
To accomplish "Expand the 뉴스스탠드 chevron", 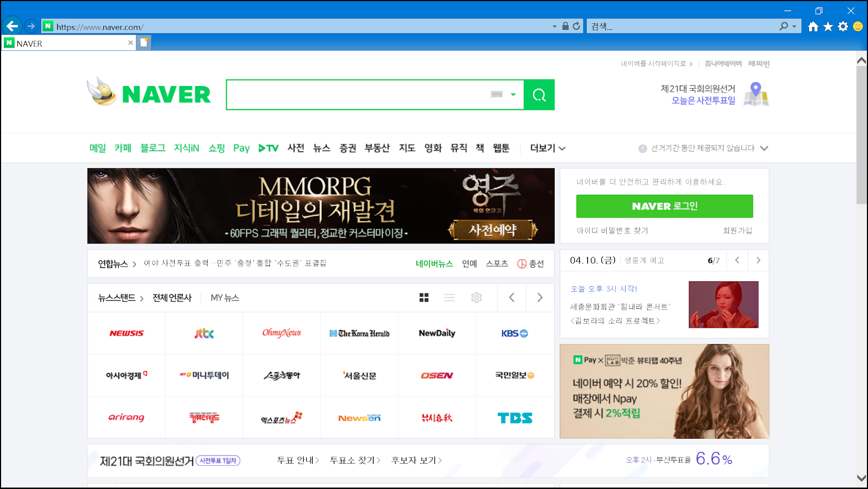I will coord(142,298).
